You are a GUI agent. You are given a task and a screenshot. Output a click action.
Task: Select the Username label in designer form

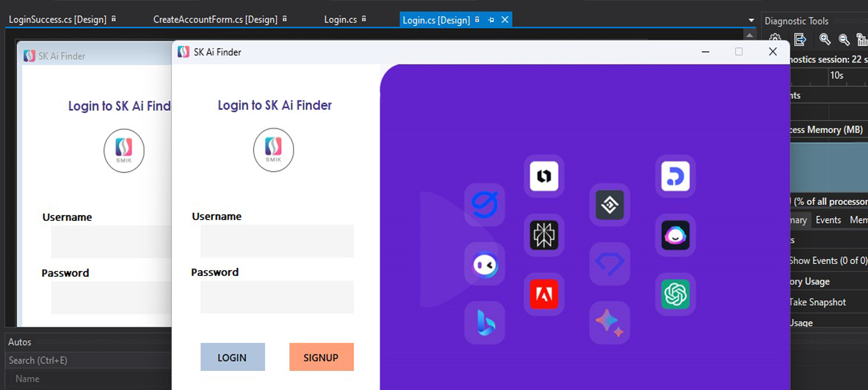67,217
